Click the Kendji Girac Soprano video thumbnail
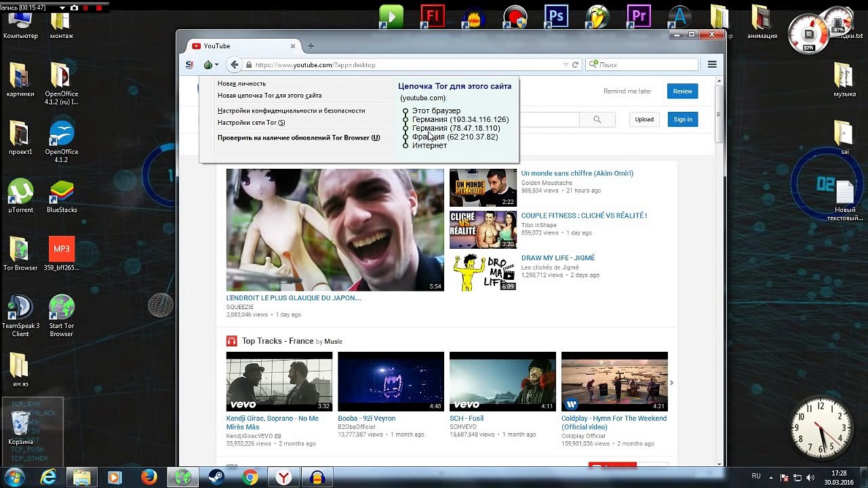868x488 pixels. point(279,382)
